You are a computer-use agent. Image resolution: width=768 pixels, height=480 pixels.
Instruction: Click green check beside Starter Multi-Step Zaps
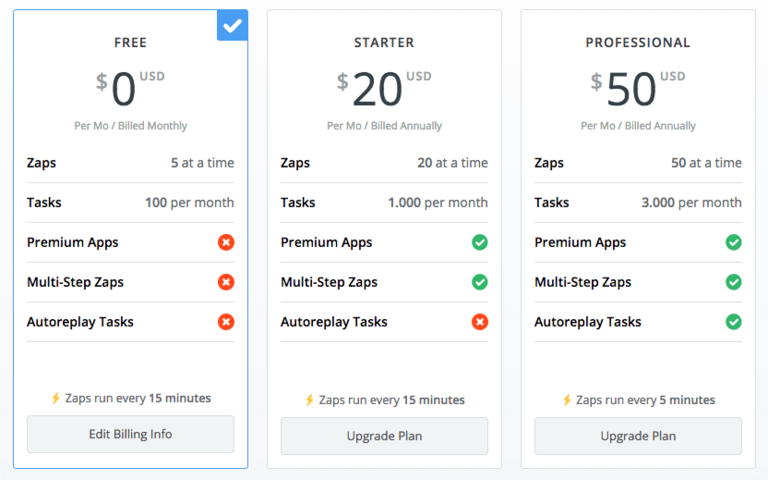[x=480, y=282]
